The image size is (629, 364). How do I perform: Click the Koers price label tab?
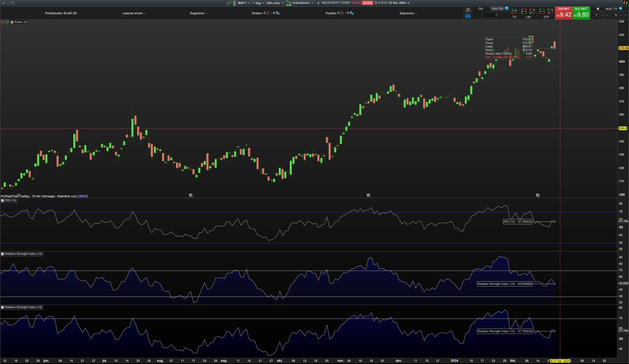point(18,22)
